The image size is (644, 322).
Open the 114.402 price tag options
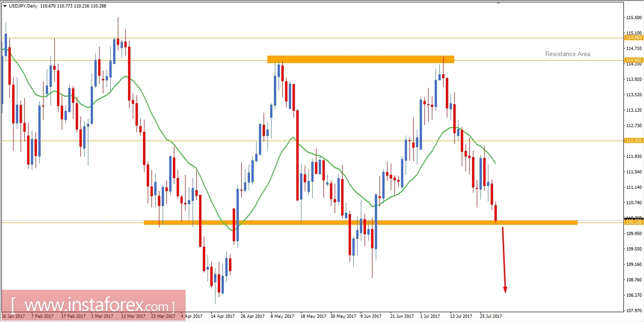point(635,60)
